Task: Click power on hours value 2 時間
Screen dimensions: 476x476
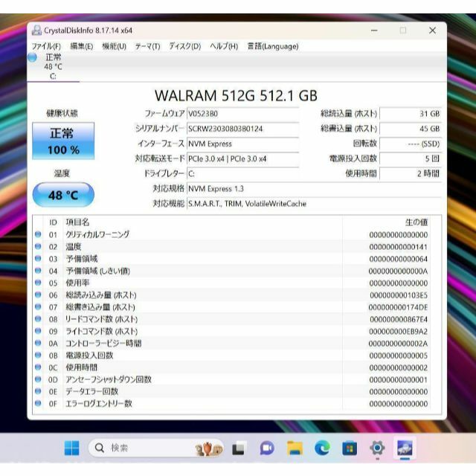Action: click(x=411, y=173)
